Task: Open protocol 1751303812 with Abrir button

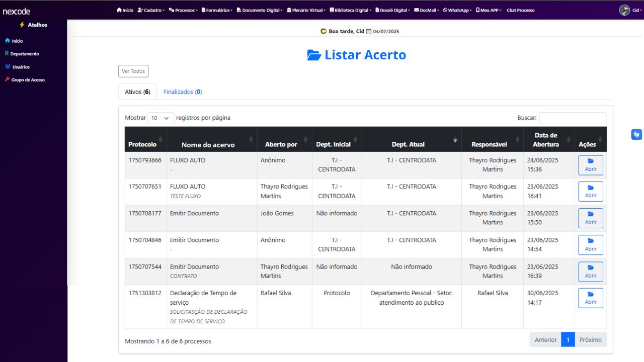Action: point(590,298)
